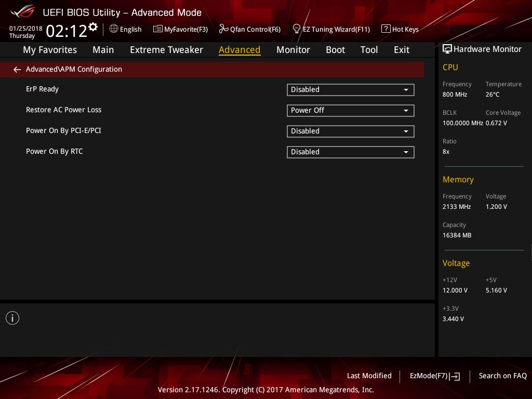Click the Version 2.17.1246 copyright text
This screenshot has width=532, height=399.
pyautogui.click(x=265, y=390)
